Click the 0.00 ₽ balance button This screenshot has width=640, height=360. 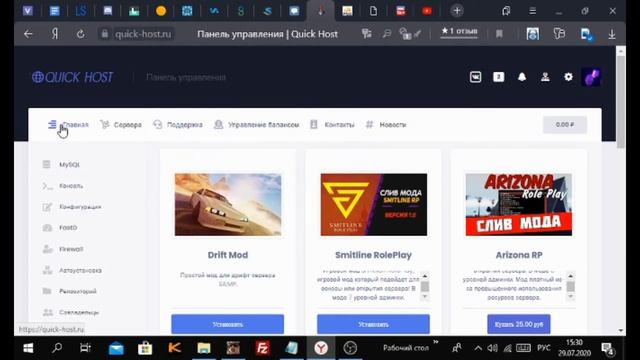pos(565,124)
